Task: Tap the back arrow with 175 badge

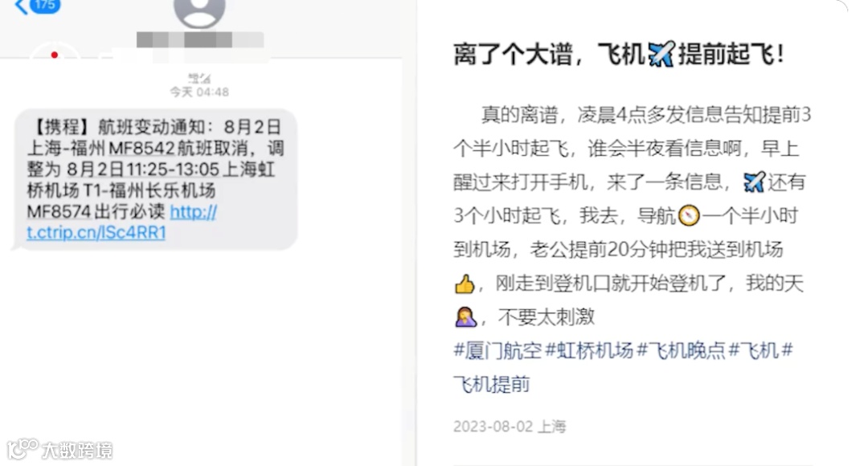Action: tap(38, 6)
